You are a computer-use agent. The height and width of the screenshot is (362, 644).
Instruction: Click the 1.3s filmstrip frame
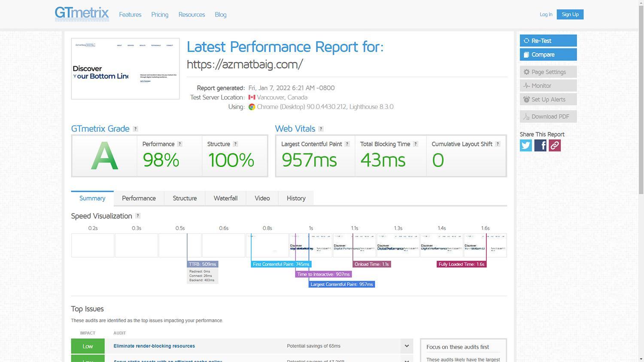[x=398, y=245]
